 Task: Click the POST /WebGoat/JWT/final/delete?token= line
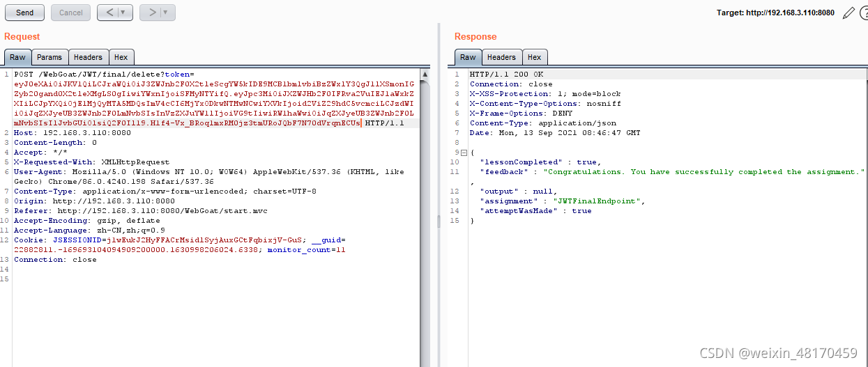coord(104,74)
